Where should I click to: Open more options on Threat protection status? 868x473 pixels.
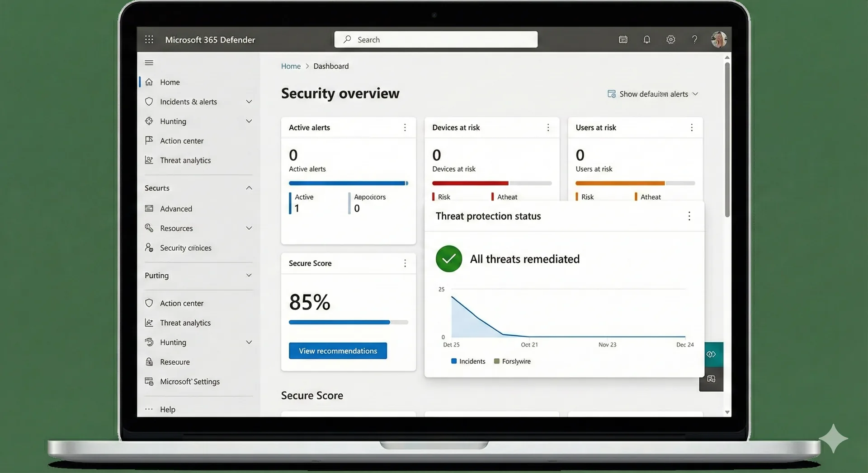[689, 216]
